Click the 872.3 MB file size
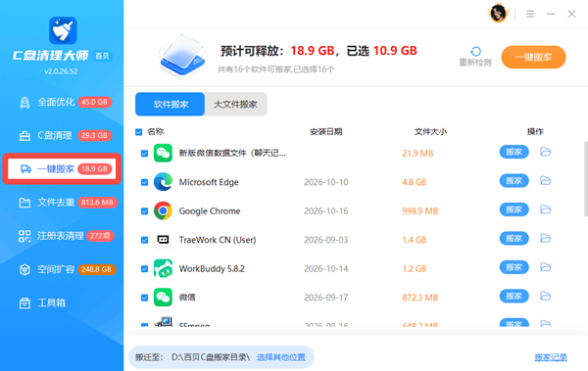The image size is (588, 371). [x=420, y=298]
